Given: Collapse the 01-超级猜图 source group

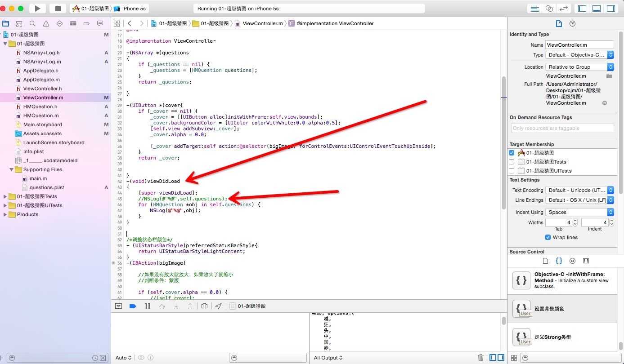Looking at the screenshot, I should click(5, 44).
